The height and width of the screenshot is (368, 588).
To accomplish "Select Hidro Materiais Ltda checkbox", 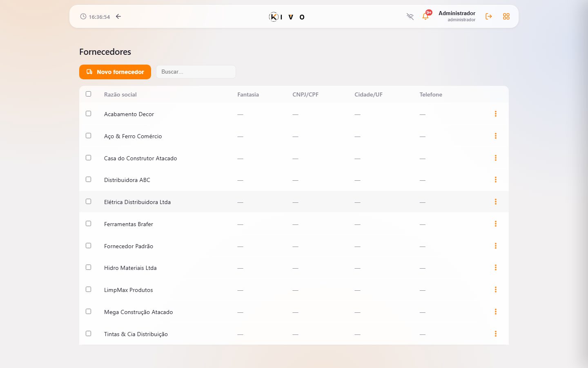I will click(88, 267).
